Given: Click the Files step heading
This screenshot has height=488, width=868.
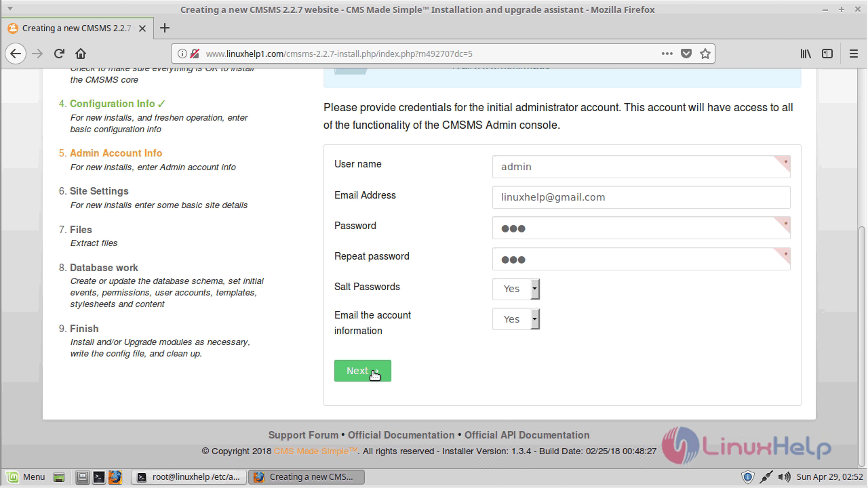Looking at the screenshot, I should (x=81, y=230).
